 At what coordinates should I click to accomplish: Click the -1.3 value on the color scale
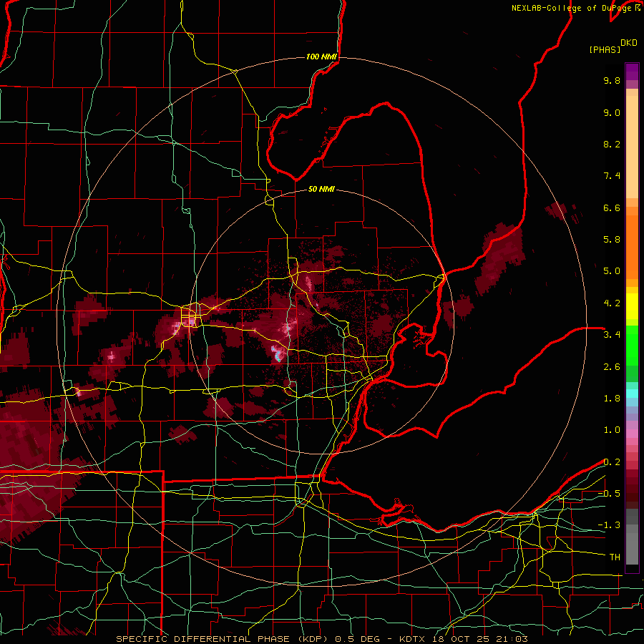pos(609,525)
